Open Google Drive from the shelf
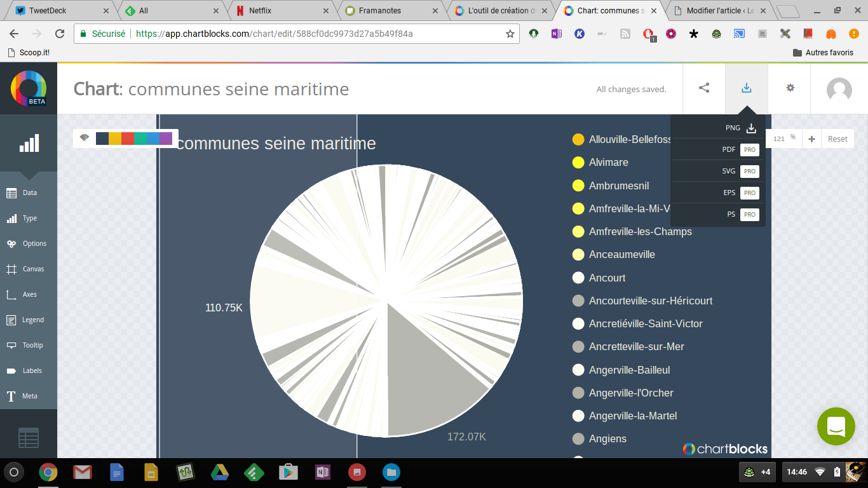 tap(220, 472)
